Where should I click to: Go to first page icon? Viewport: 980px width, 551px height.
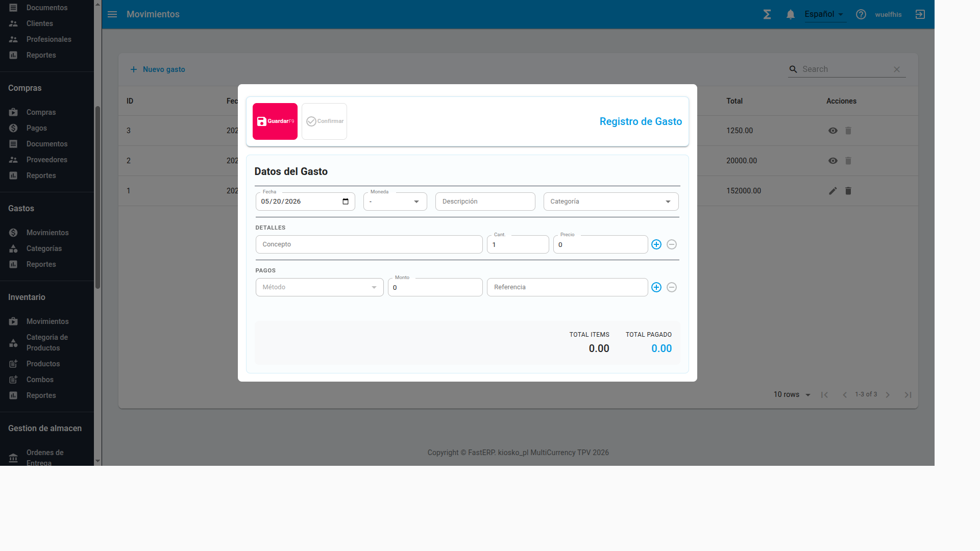(x=824, y=395)
